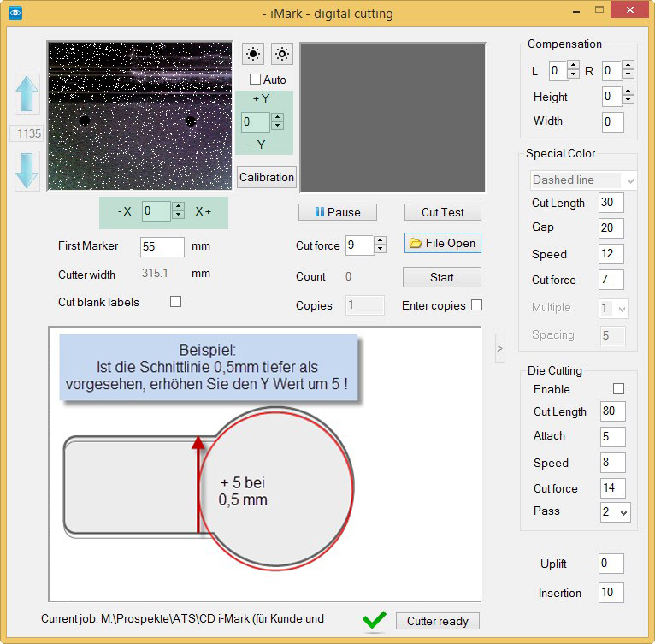Screen dimensions: 655x644
Task: Click the X offset value field
Action: click(x=156, y=210)
